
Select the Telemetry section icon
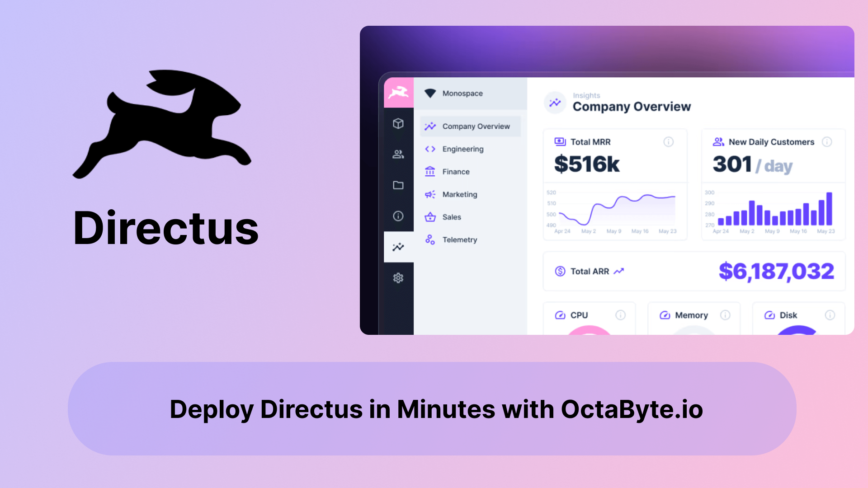[430, 239]
